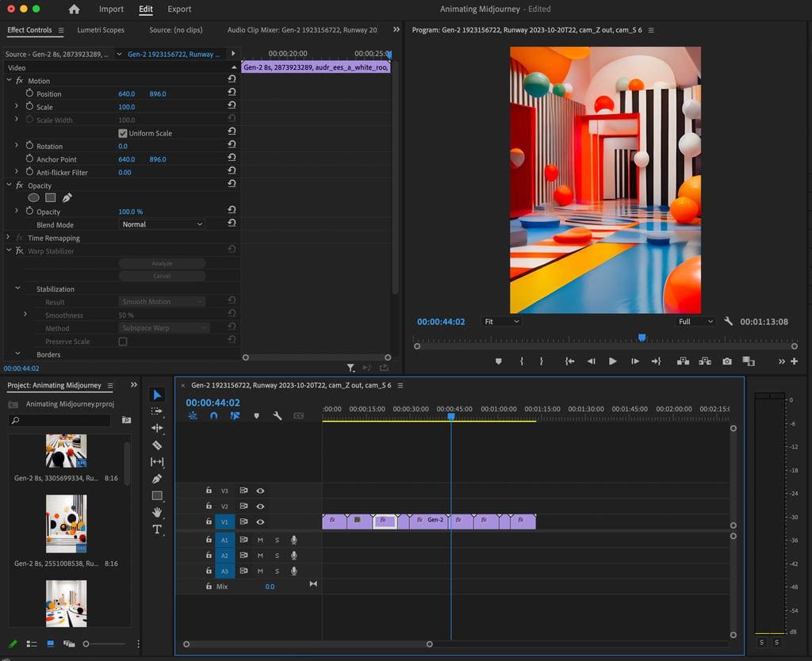Expand the Time Remapping effect
The height and width of the screenshot is (661, 812).
coord(8,238)
